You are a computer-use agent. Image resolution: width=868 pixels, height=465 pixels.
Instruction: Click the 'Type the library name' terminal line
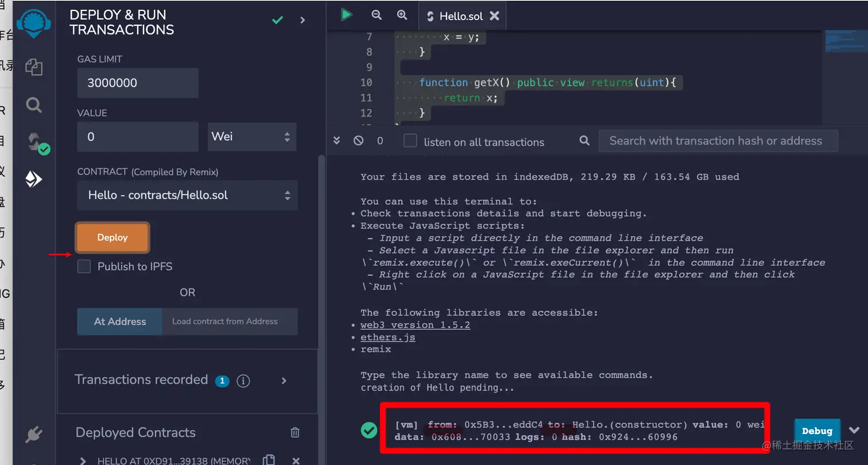pyautogui.click(x=507, y=375)
